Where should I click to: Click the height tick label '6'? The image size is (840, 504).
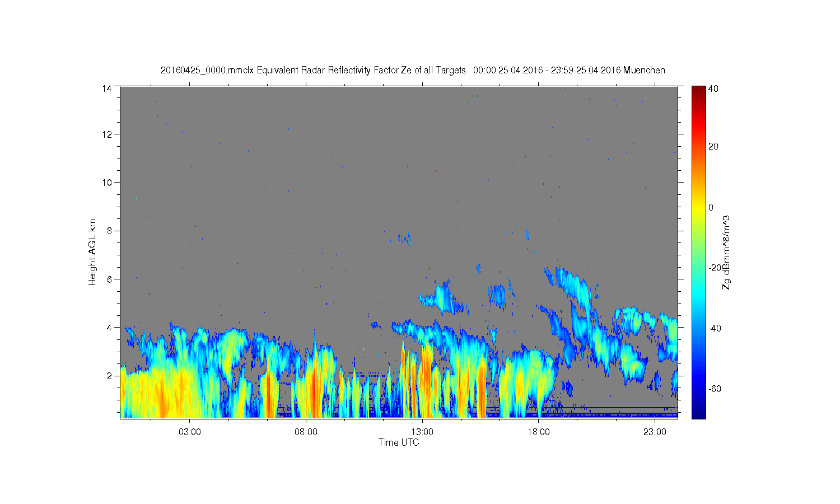(x=109, y=279)
